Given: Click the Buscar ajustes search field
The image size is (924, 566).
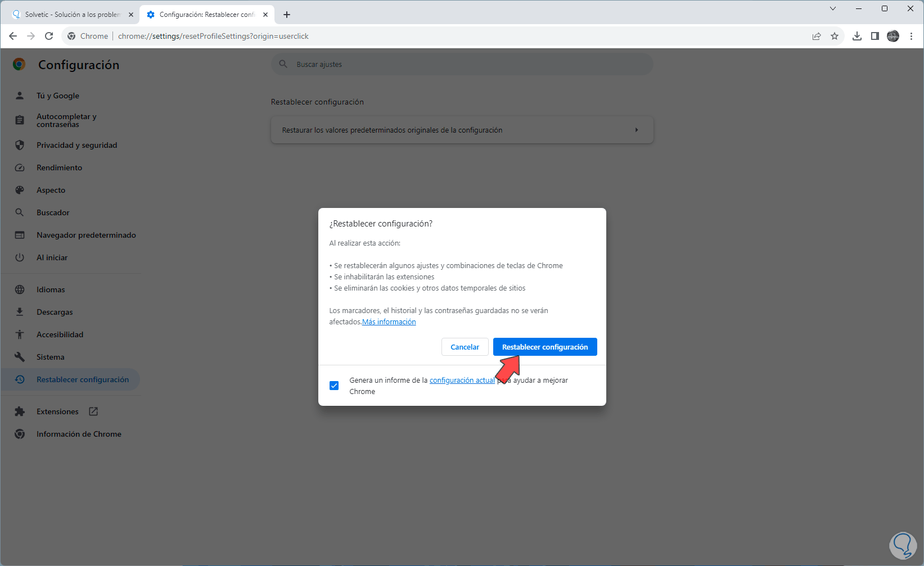Looking at the screenshot, I should tap(462, 64).
